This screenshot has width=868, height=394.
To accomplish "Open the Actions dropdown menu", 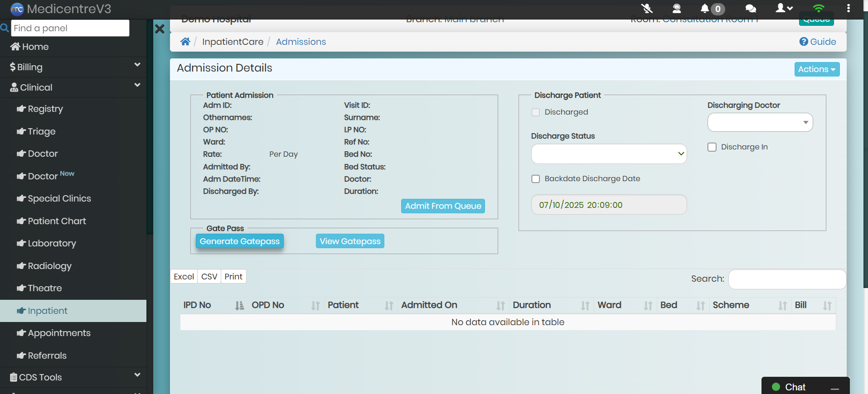I will click(x=816, y=69).
